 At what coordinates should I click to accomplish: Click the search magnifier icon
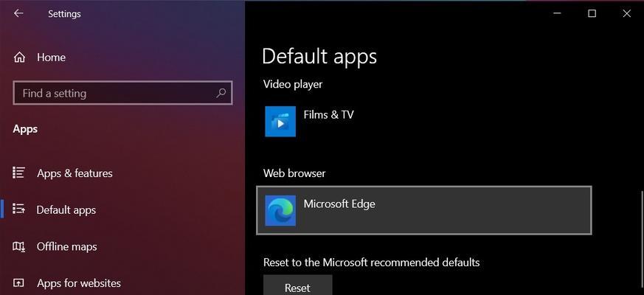(x=221, y=93)
